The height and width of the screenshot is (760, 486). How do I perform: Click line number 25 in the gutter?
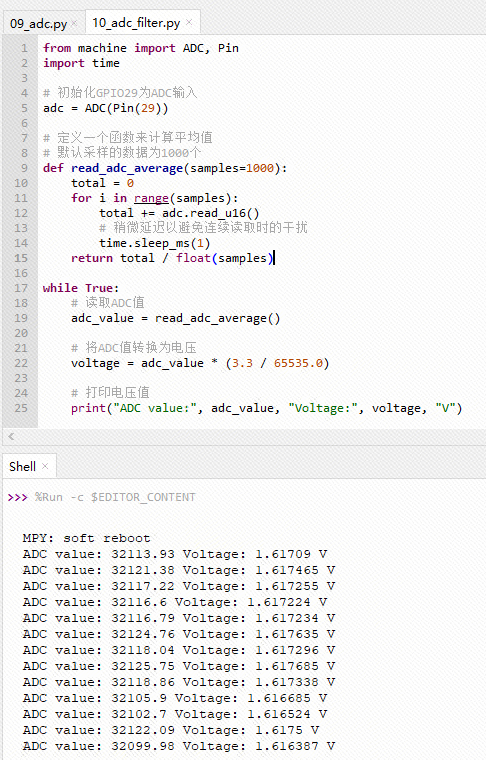pos(21,408)
